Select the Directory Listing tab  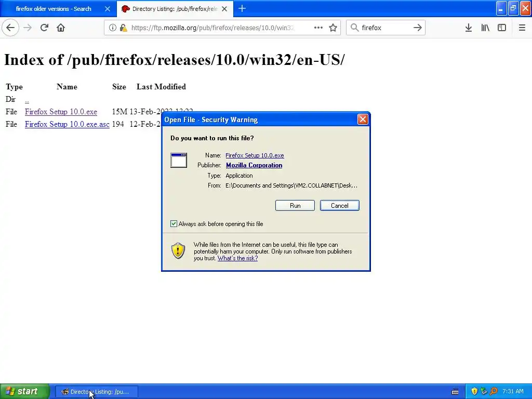click(175, 8)
